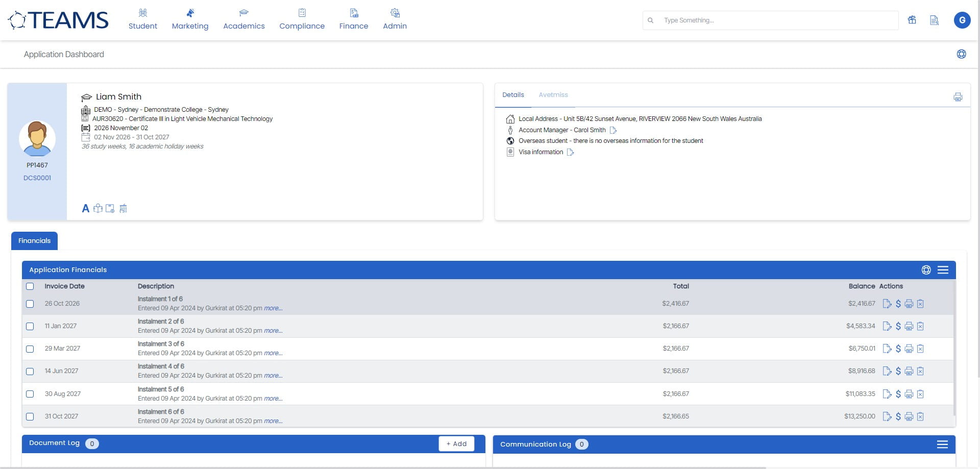
Task: Select the Details tab
Action: point(513,95)
